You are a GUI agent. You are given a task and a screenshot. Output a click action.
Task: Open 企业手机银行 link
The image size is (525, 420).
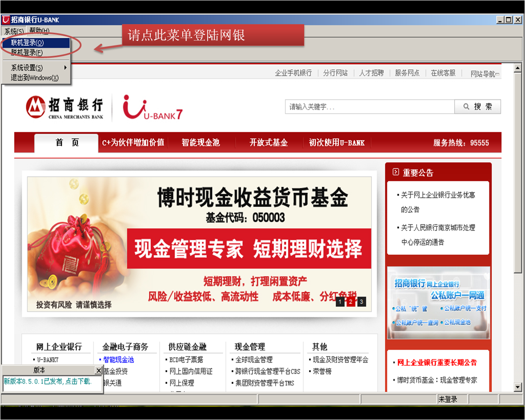[293, 73]
